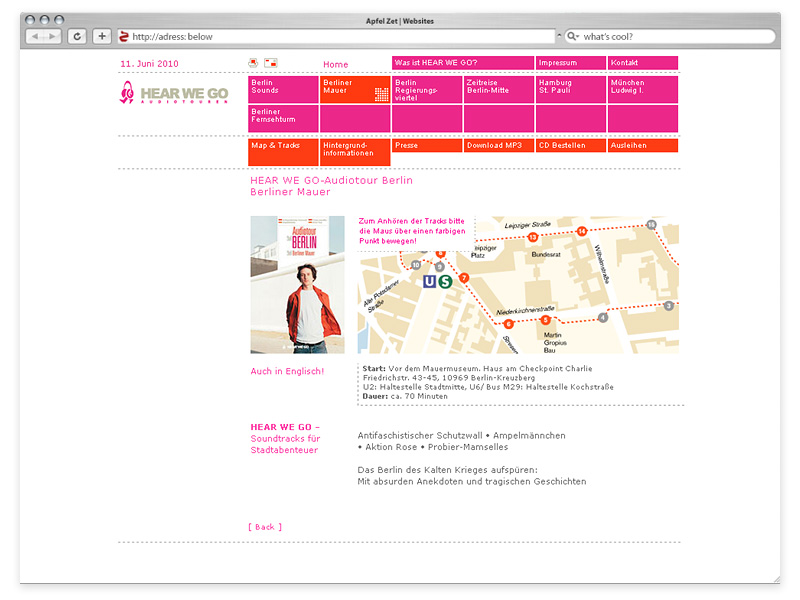This screenshot has width=800, height=600.
Task: Select grey track marker 15 on map
Action: tap(651, 224)
